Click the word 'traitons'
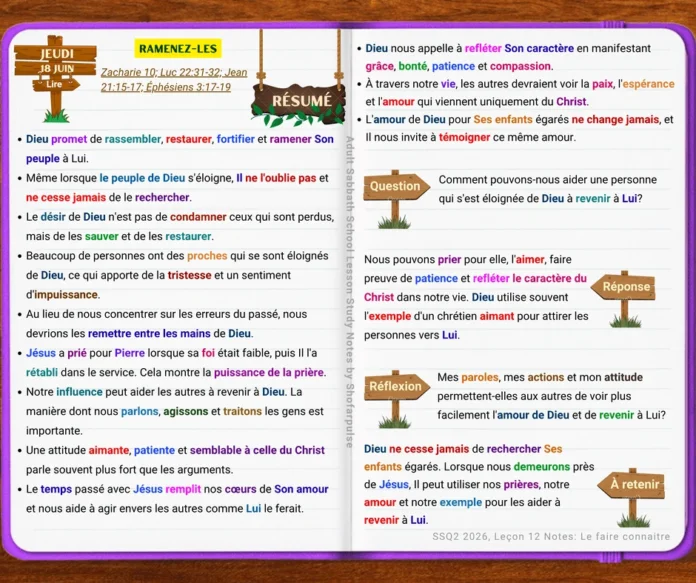696x583 pixels. tap(242, 412)
